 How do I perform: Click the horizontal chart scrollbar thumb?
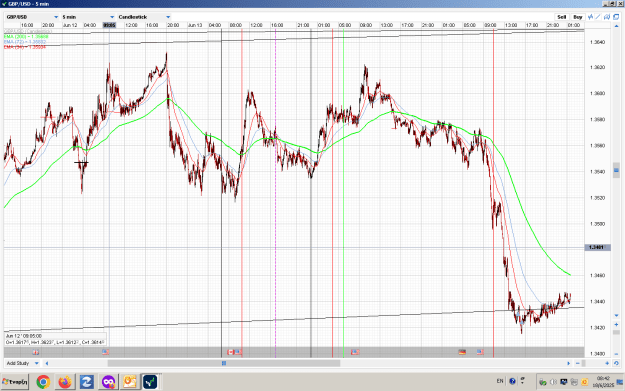click(x=224, y=363)
